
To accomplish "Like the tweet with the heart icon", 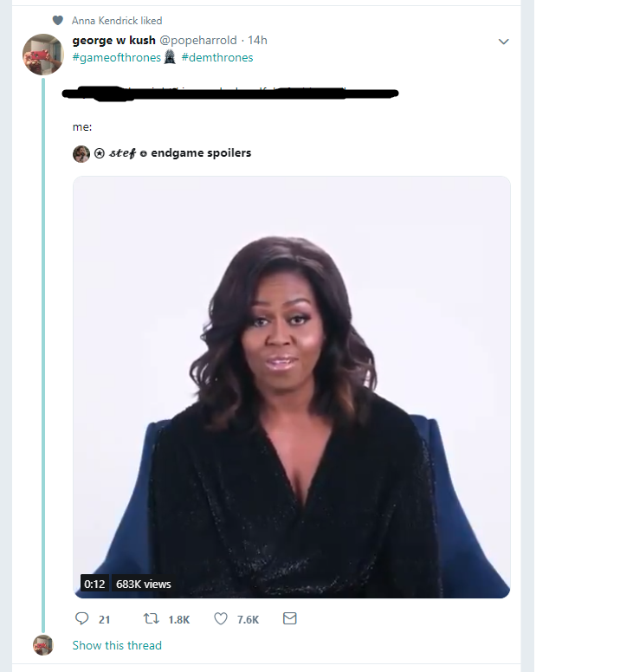I will coord(221,619).
